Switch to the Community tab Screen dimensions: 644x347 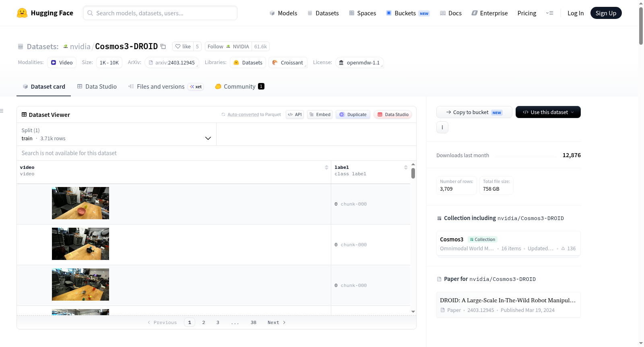coord(239,86)
